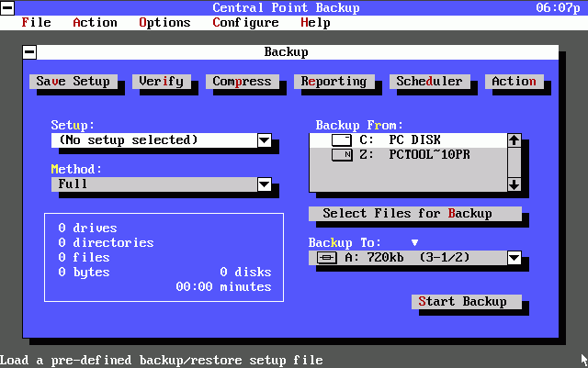Click the Compress button
This screenshot has width=588, height=368.
tap(243, 82)
